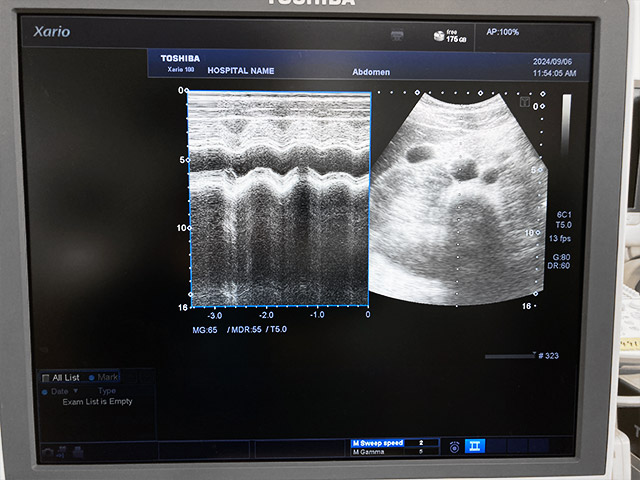This screenshot has height=480, width=640.
Task: Click the TOSHIBA Xario 100 header logo
Action: (180, 63)
